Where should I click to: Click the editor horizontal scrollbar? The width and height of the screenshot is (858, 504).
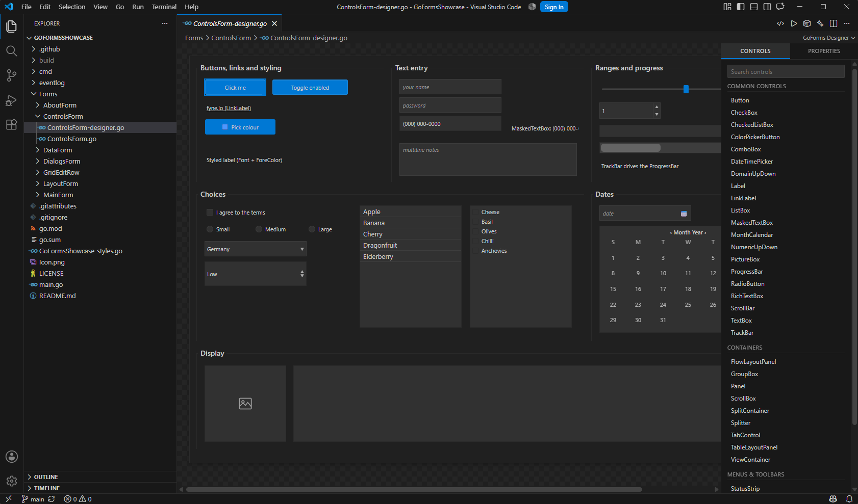[x=414, y=489]
